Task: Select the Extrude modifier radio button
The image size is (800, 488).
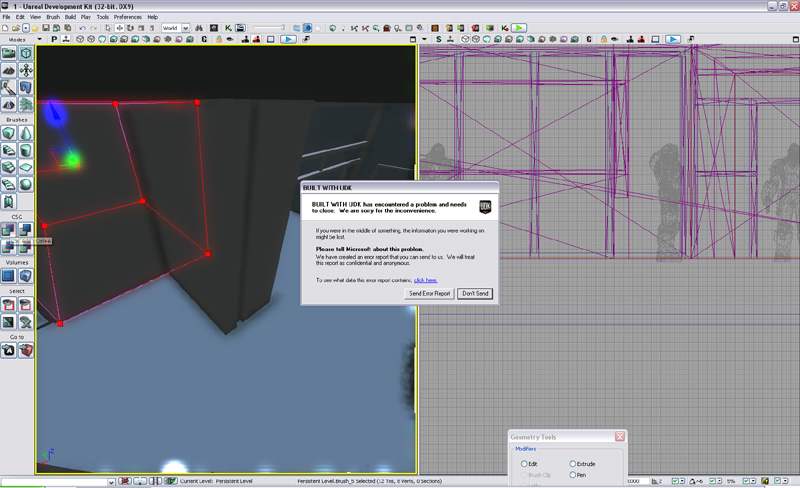Action: point(573,464)
